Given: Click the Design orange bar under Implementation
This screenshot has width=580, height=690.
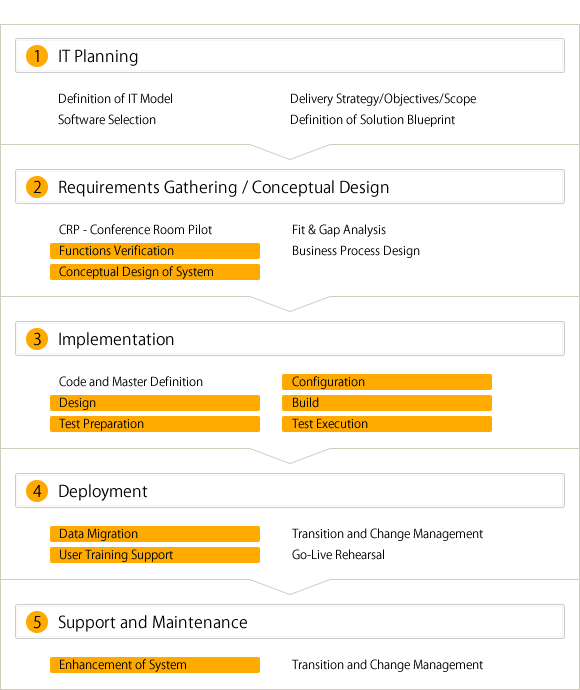Looking at the screenshot, I should coord(155,403).
